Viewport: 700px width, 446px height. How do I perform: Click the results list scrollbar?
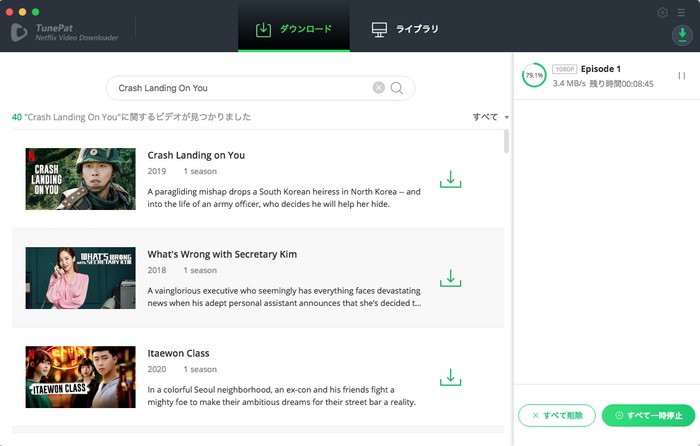click(506, 142)
